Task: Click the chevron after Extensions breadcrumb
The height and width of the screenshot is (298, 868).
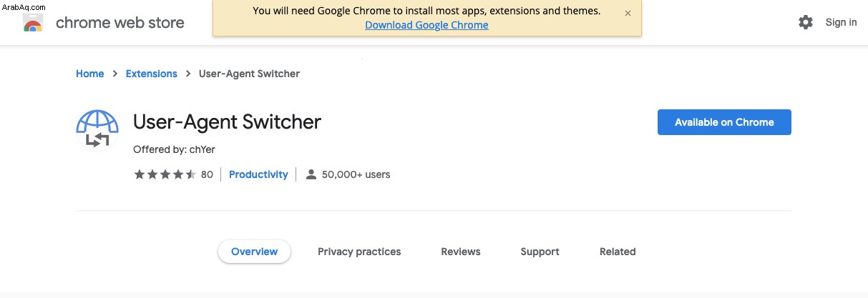Action: pos(188,74)
